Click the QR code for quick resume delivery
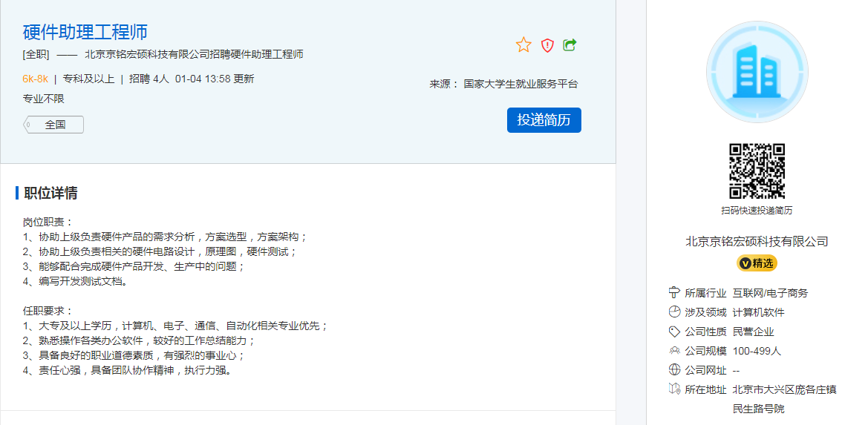 (757, 171)
